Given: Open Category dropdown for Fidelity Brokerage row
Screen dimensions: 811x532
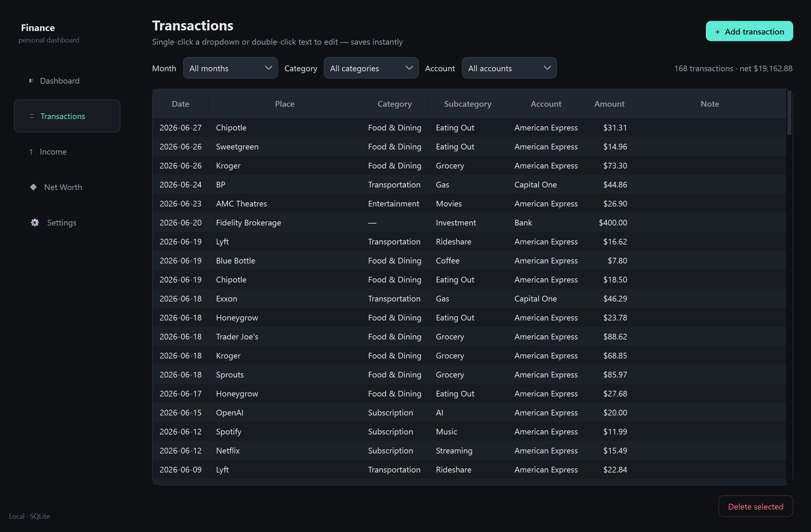Looking at the screenshot, I should coord(395,222).
